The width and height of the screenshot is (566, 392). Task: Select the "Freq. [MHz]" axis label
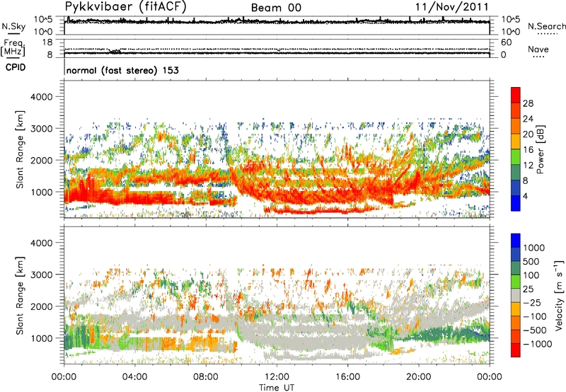(x=13, y=48)
